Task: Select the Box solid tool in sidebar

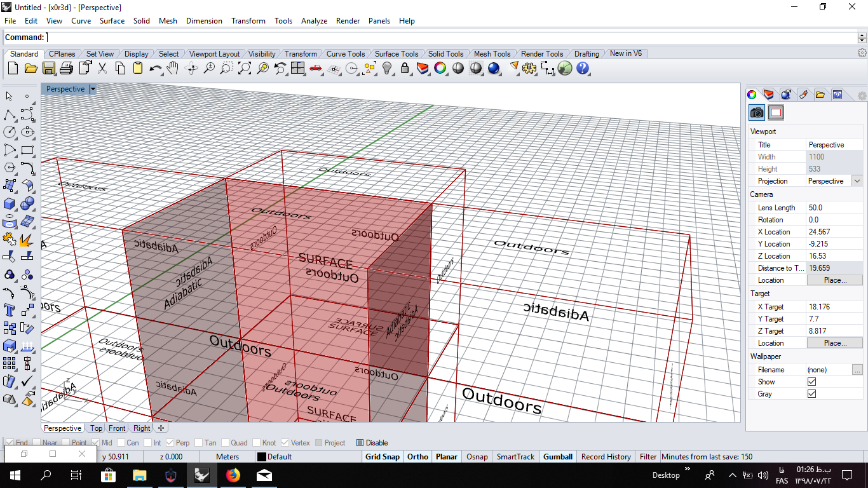Action: point(10,204)
